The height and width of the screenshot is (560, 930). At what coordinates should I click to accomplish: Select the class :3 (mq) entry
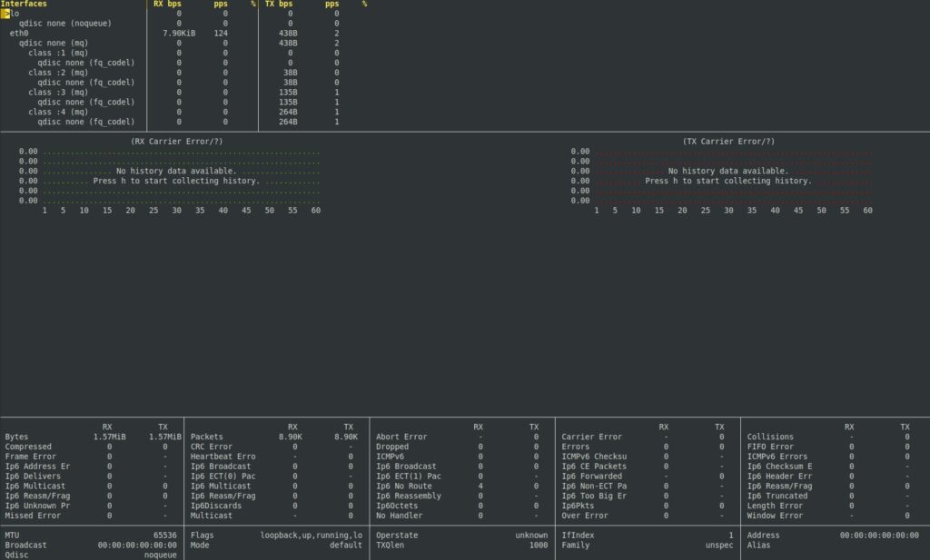click(x=58, y=92)
